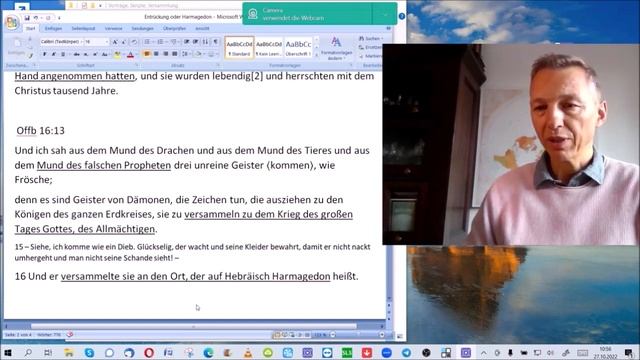Click the word count status entry
This screenshot has width=640, height=360.
point(49,335)
